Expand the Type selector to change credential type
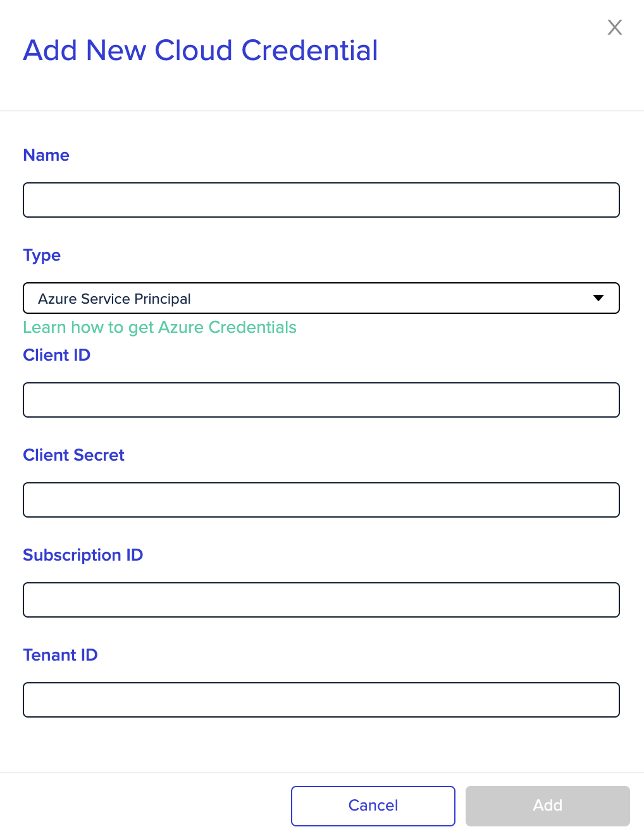 (321, 298)
